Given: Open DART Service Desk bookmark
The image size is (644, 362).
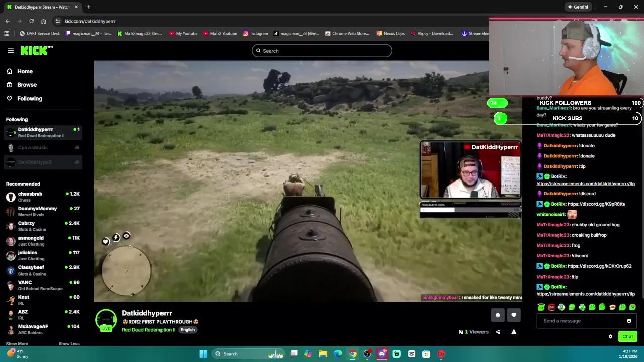Looking at the screenshot, I should (39, 34).
